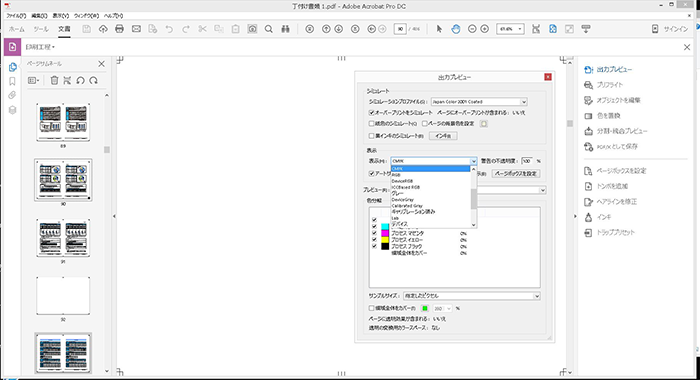Viewport: 700px width, 380px height.
Task: Click the envelope email icon
Action: click(x=136, y=29)
